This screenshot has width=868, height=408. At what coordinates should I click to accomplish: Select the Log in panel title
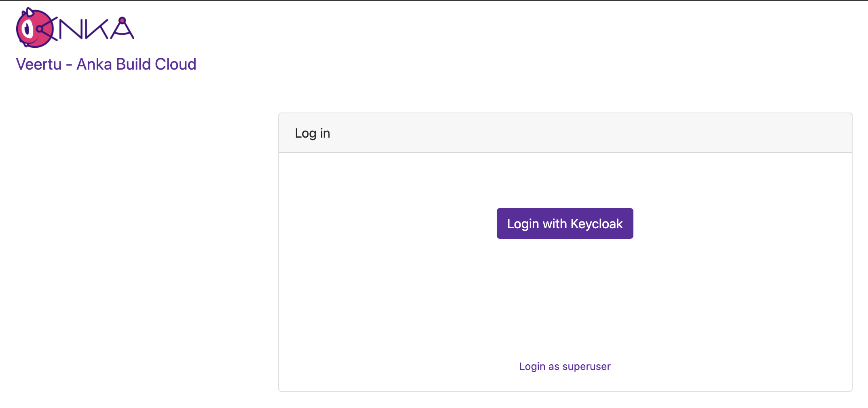(x=312, y=133)
